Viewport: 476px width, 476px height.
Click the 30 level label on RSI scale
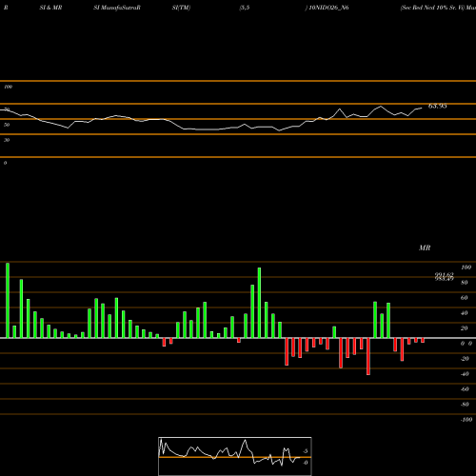tap(7, 140)
